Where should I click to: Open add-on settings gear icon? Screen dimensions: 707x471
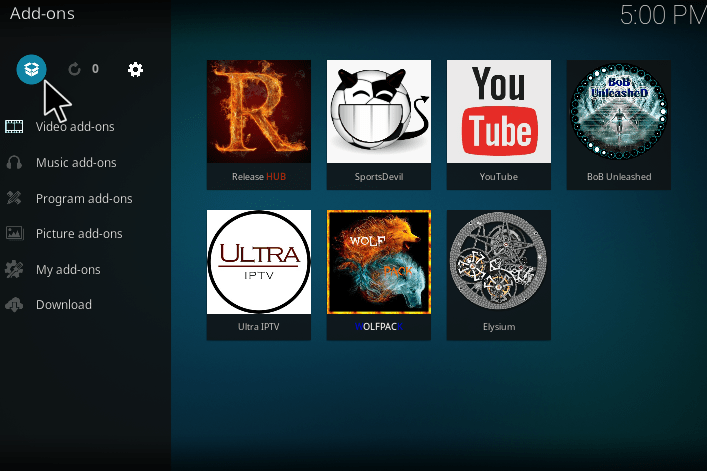click(135, 69)
